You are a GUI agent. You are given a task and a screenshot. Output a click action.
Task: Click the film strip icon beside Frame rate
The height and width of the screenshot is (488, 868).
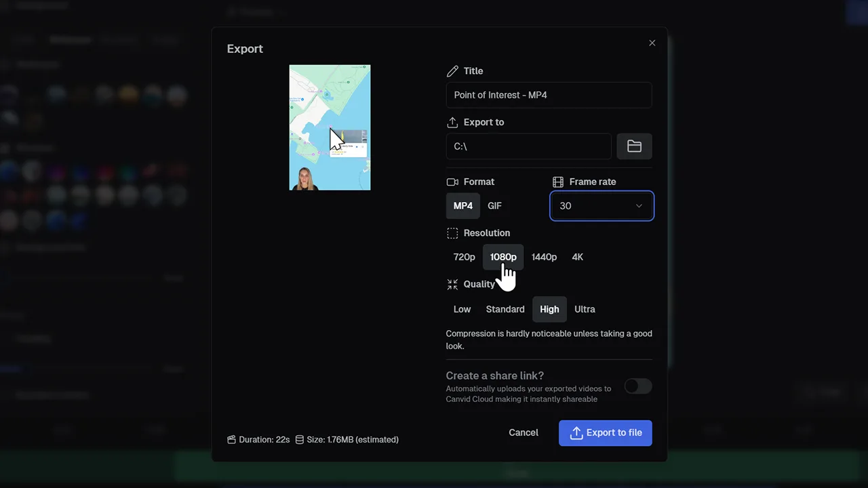click(558, 182)
